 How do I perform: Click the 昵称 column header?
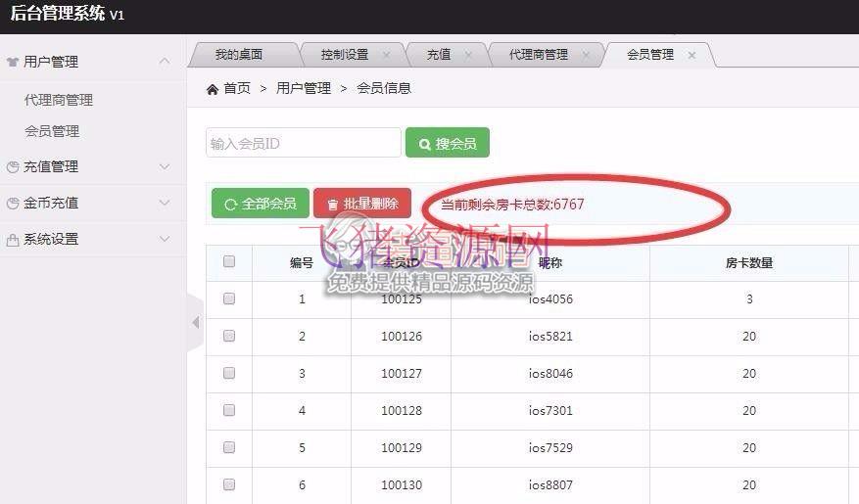550,263
